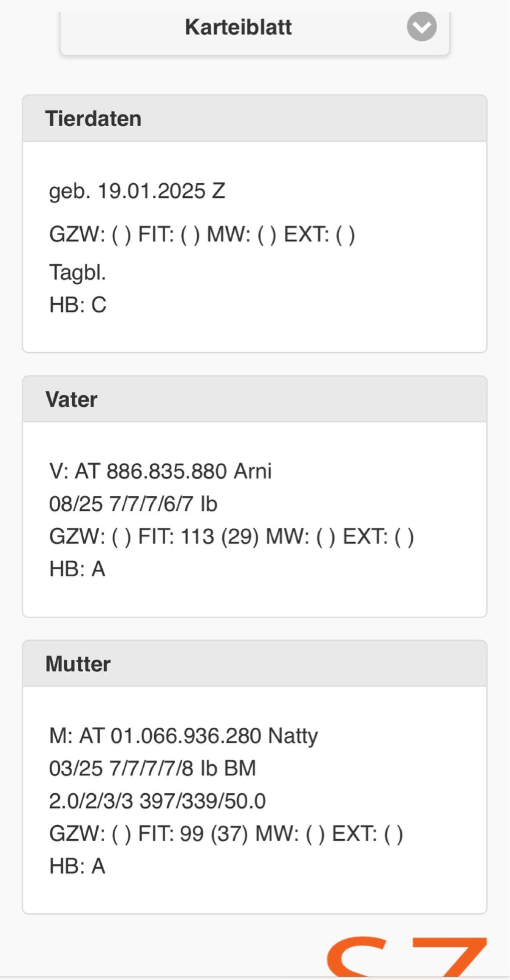This screenshot has width=510, height=980.
Task: Open father entry AT 886.835.880 Arni
Action: (160, 471)
